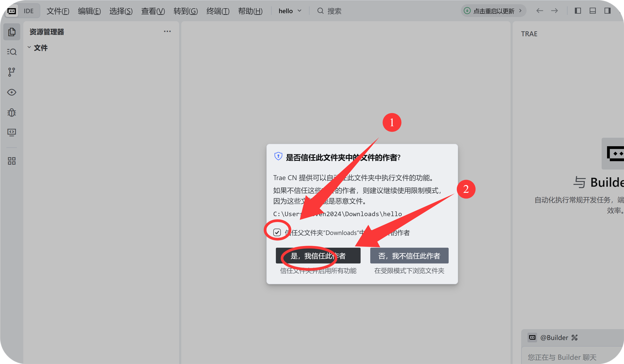
Task: Open the Explorer panel more actions ellipsis
Action: pos(167,32)
